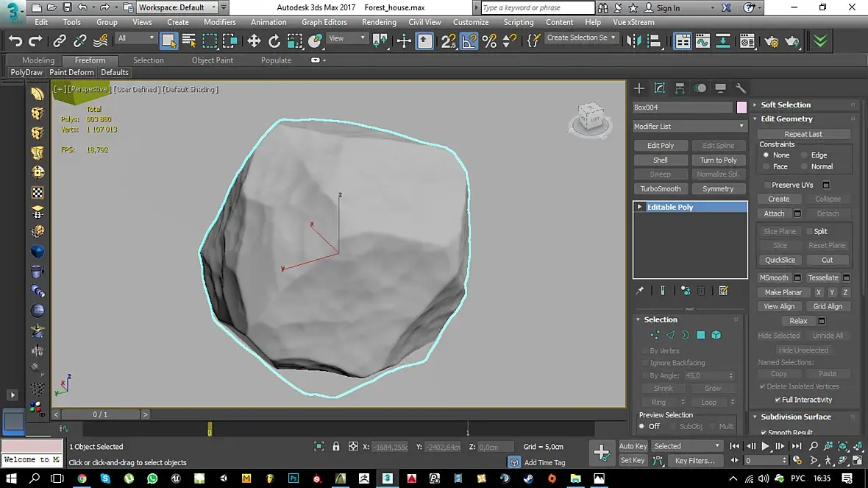The image size is (868, 488).
Task: Expand the Editable Poly stack entry
Action: pyautogui.click(x=640, y=208)
